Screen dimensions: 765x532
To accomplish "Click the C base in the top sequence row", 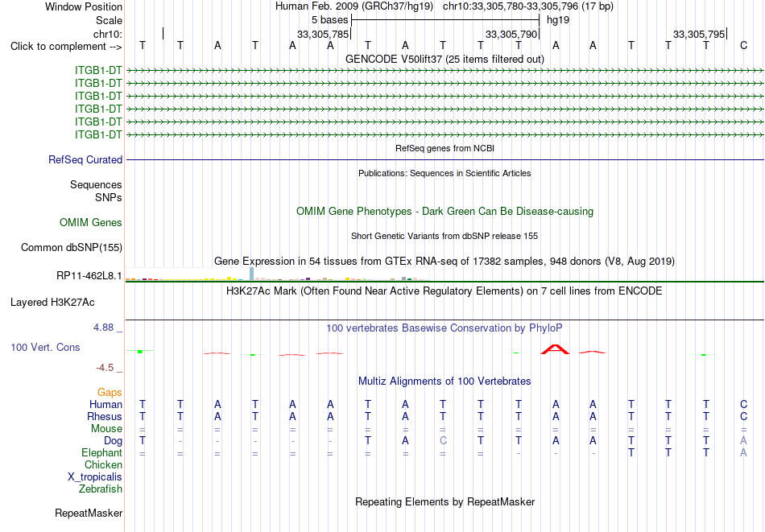I will click(x=743, y=46).
